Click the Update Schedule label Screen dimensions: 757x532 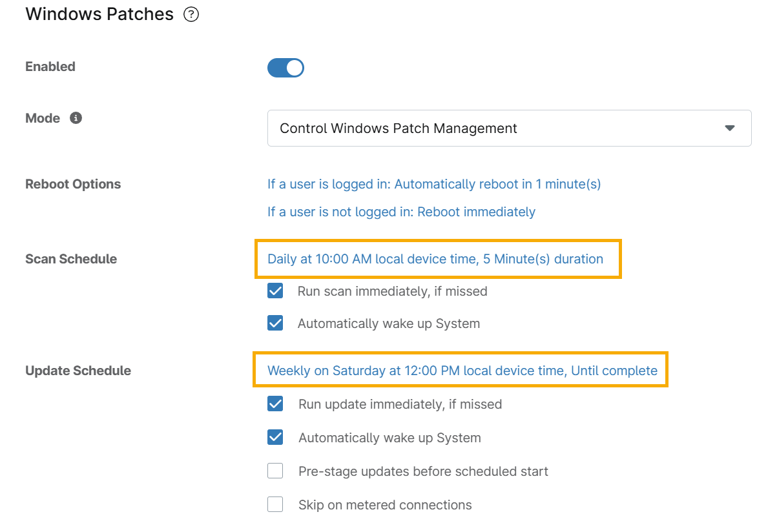coord(78,371)
